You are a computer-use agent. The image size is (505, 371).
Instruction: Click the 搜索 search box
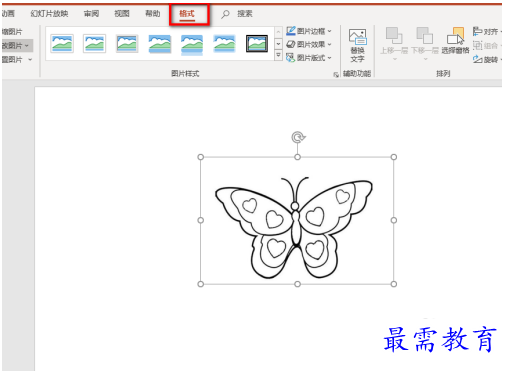click(x=245, y=14)
